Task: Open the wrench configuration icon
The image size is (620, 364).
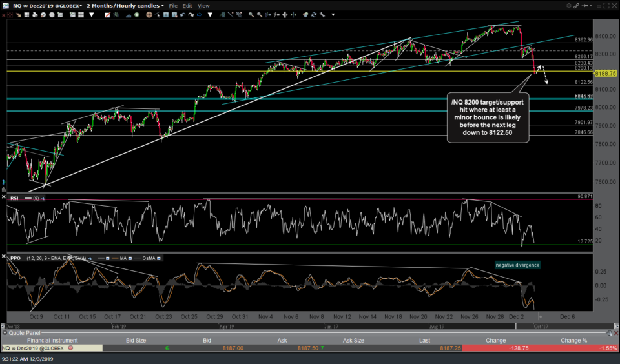Action: click(x=322, y=15)
